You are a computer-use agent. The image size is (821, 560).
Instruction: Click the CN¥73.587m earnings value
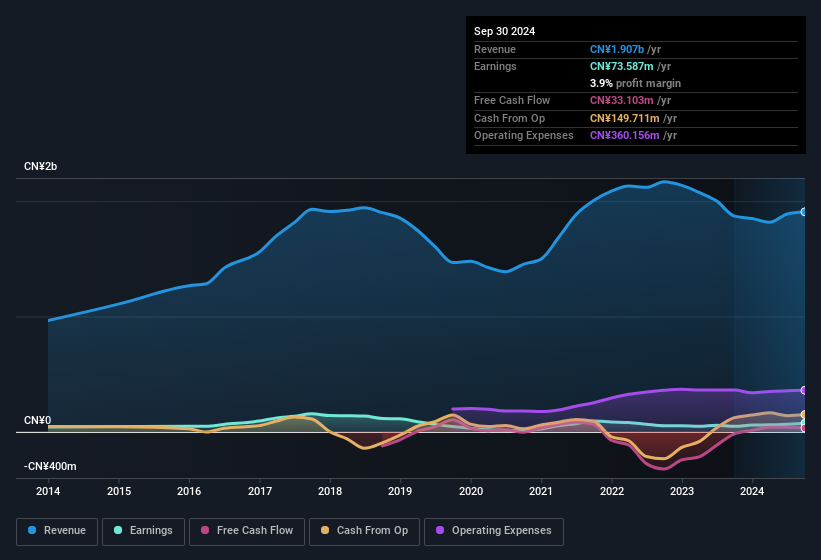(x=622, y=66)
